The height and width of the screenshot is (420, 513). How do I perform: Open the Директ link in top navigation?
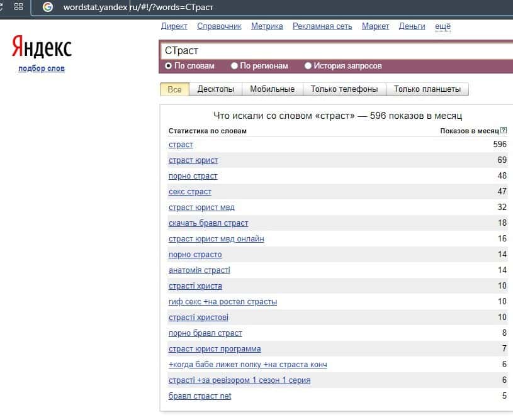tap(174, 26)
